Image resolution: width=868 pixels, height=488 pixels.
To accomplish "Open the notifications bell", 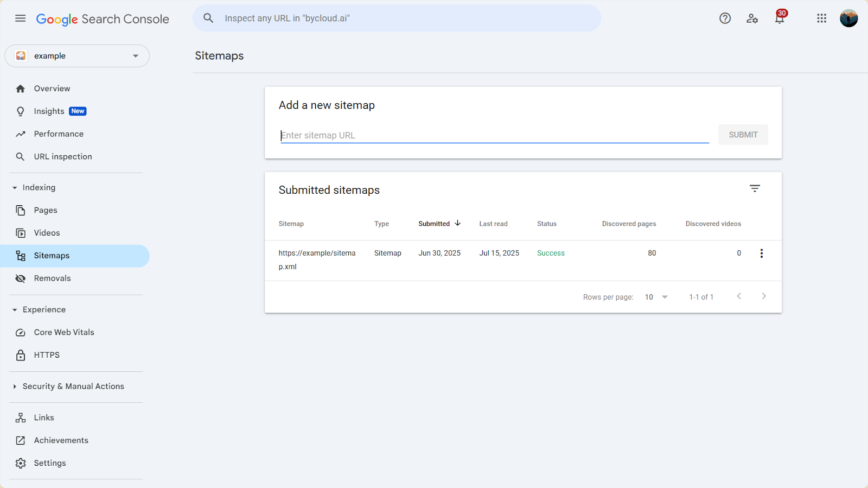I will click(x=780, y=19).
